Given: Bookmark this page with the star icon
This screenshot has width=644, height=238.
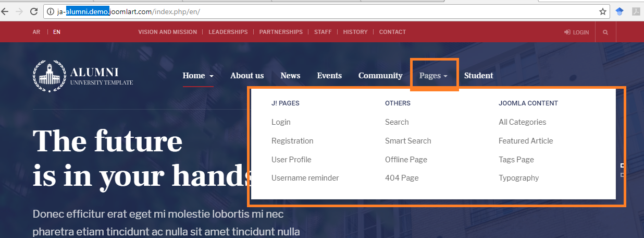Looking at the screenshot, I should (603, 11).
